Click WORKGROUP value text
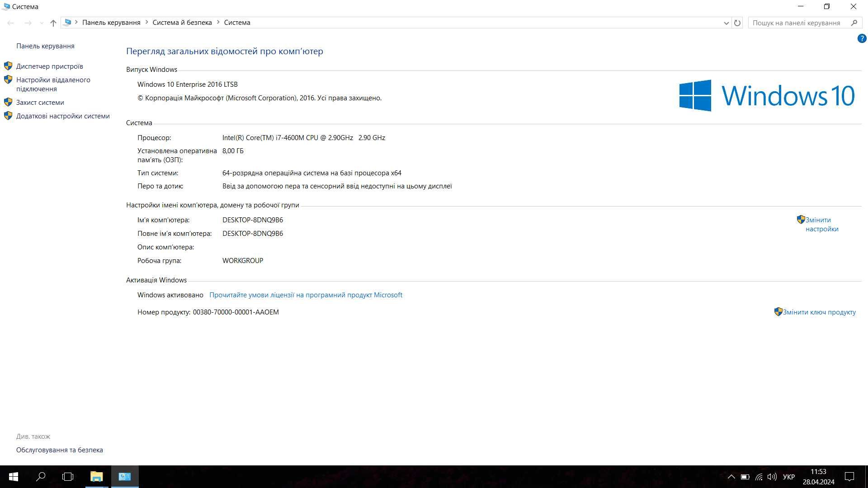868x488 pixels. pos(243,261)
